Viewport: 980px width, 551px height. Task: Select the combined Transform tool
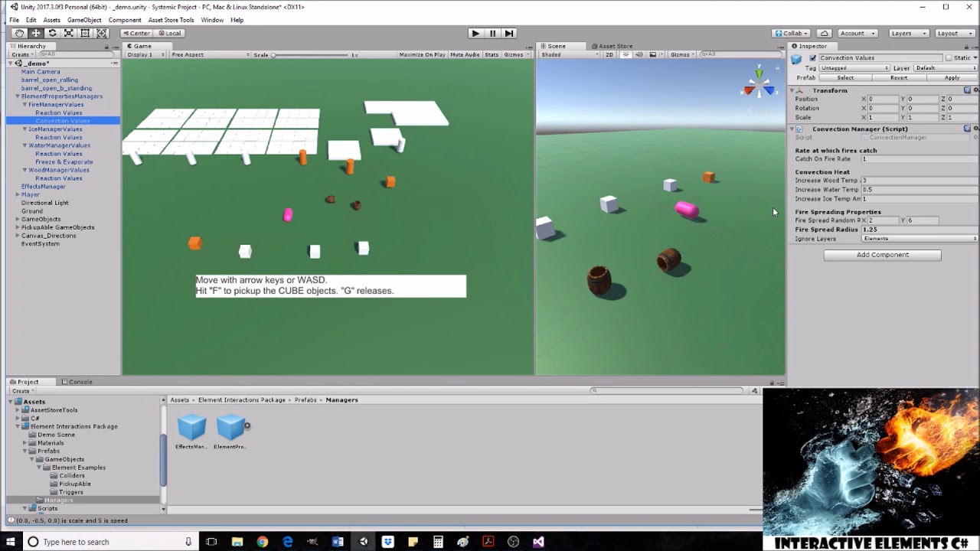102,33
